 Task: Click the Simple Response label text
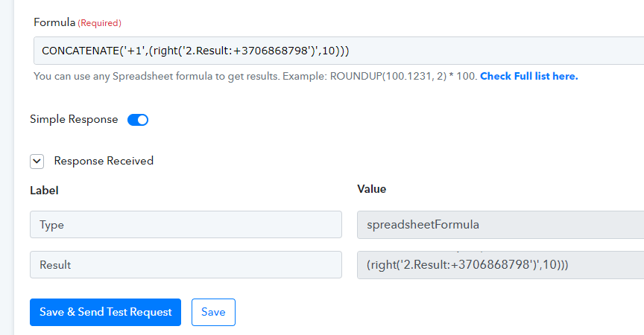pyautogui.click(x=74, y=119)
